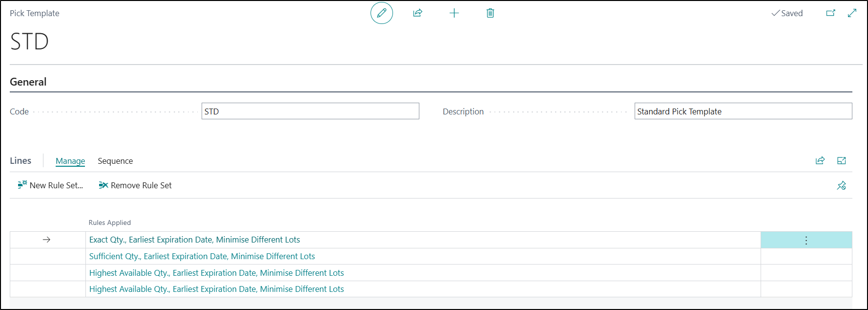Open Sufficient Qty. rule set link

pyautogui.click(x=202, y=256)
